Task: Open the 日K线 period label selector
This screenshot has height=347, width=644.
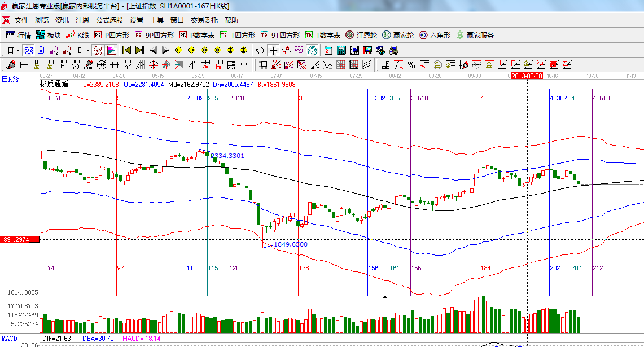Action: [x=10, y=79]
